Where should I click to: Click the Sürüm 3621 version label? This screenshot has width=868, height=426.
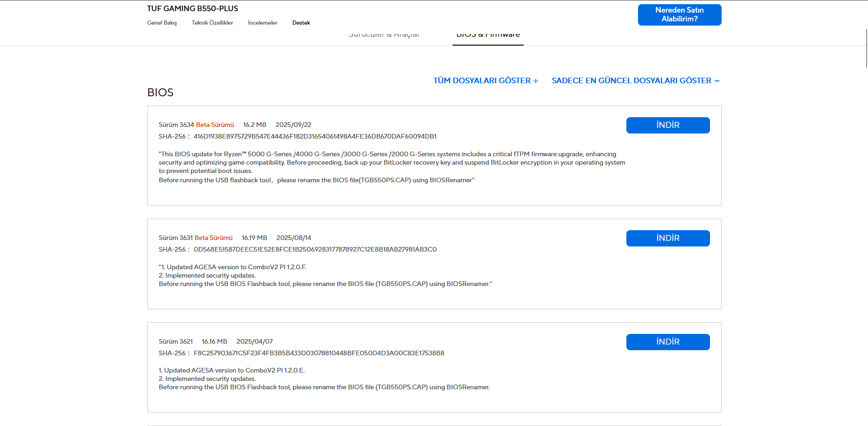(176, 341)
